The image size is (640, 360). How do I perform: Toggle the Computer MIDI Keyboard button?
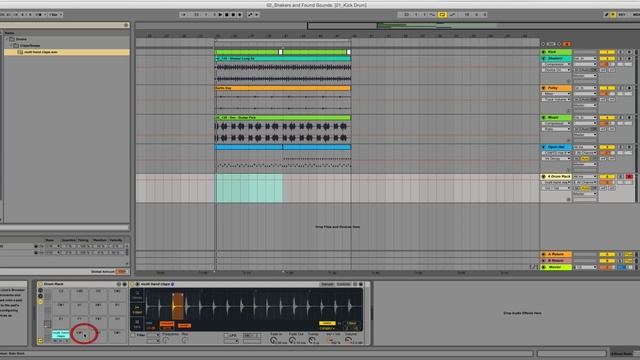point(613,15)
